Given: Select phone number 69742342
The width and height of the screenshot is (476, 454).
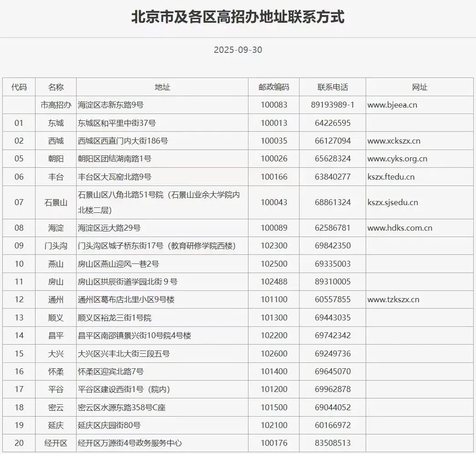Looking at the screenshot, I should click(333, 335).
